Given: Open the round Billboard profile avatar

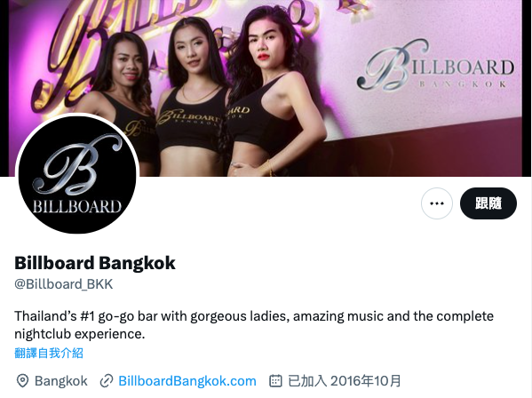Looking at the screenshot, I should pos(77,174).
